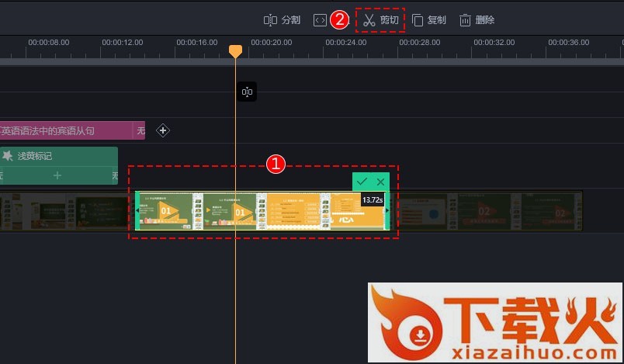Click the 分割 (Split) toolbar button
The height and width of the screenshot is (364, 624).
click(x=282, y=20)
